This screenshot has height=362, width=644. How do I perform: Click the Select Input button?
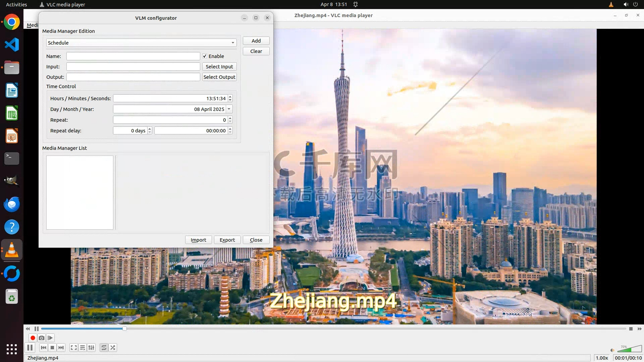click(x=219, y=67)
